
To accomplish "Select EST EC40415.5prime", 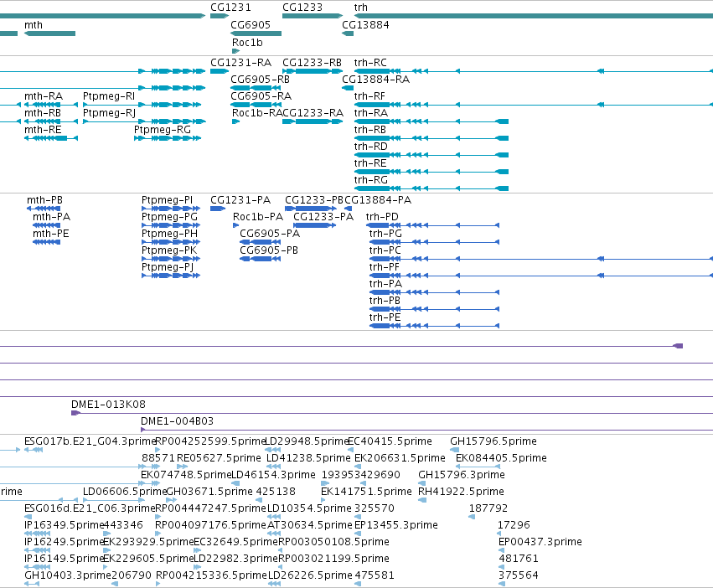I will tap(350, 450).
